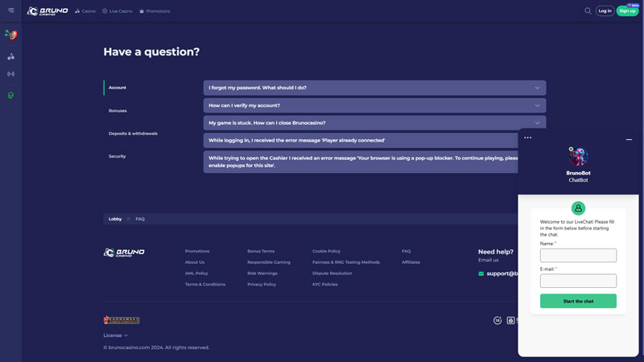Image resolution: width=644 pixels, height=362 pixels.
Task: Select the Security FAQ category
Action: point(117,156)
